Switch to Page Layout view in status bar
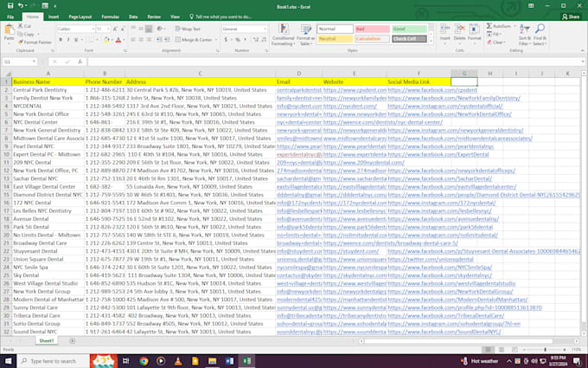 [502, 350]
